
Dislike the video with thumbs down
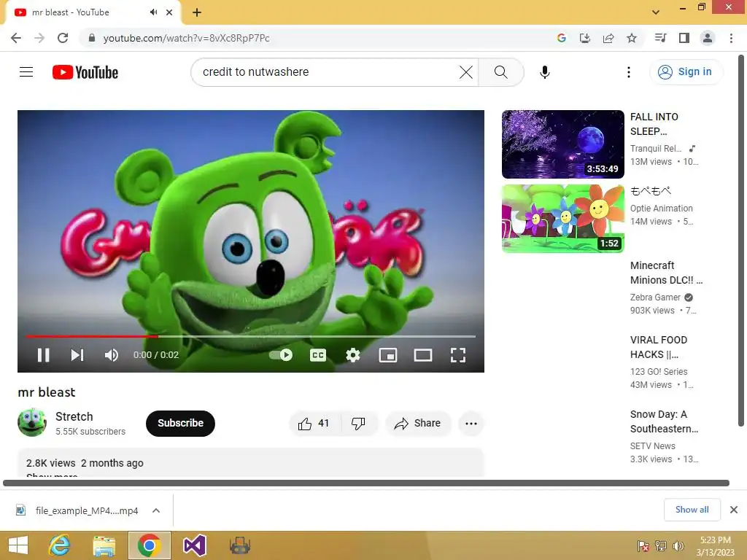click(358, 424)
